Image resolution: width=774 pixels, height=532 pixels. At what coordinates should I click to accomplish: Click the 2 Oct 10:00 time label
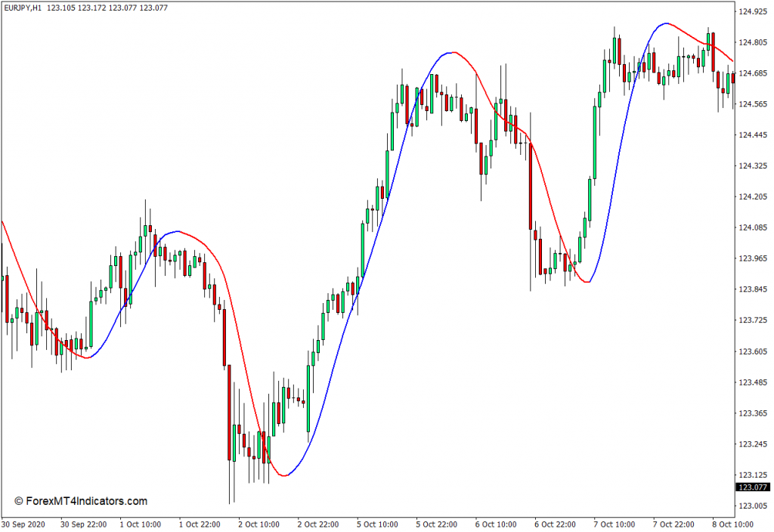(259, 524)
